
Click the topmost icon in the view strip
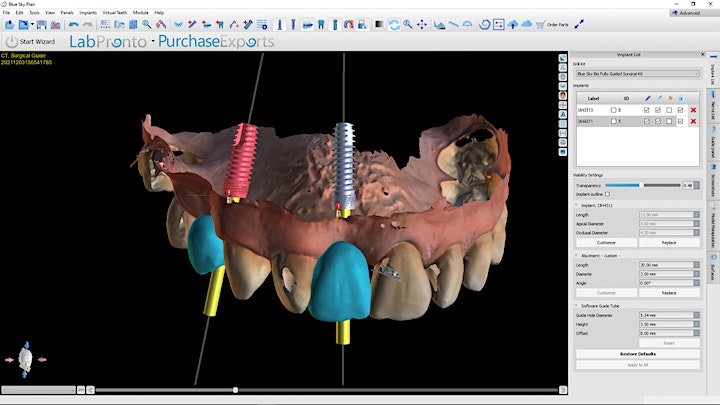(563, 58)
